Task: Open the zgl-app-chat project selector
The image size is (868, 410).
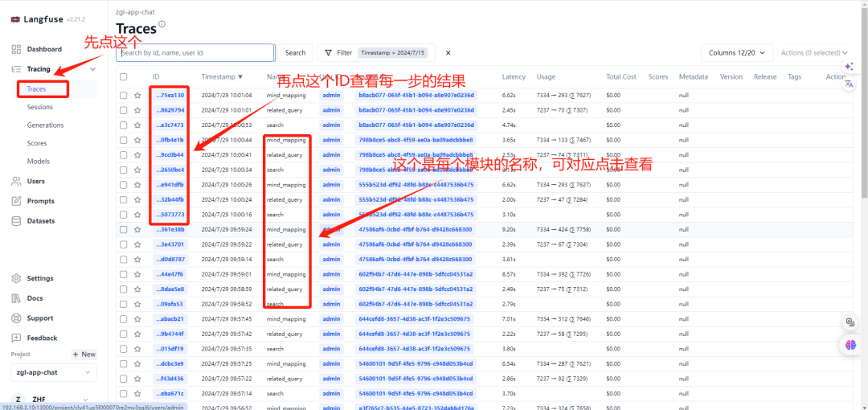Action: click(54, 373)
